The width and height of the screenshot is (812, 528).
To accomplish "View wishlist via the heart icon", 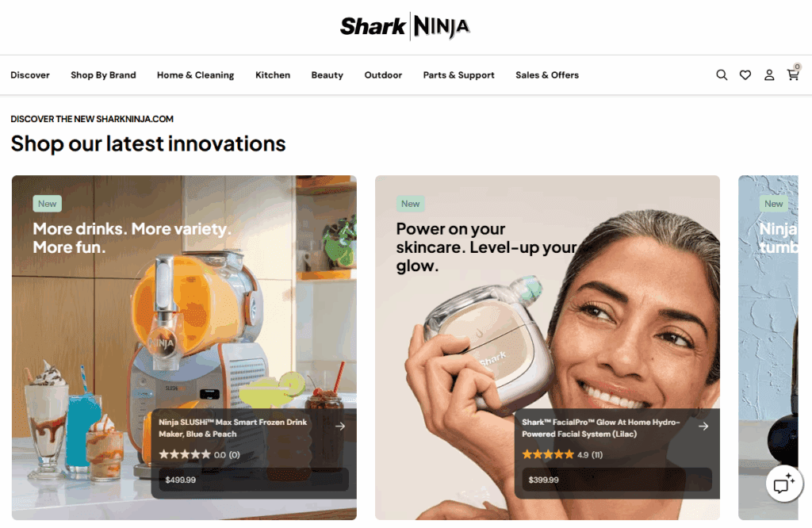I will pyautogui.click(x=745, y=75).
